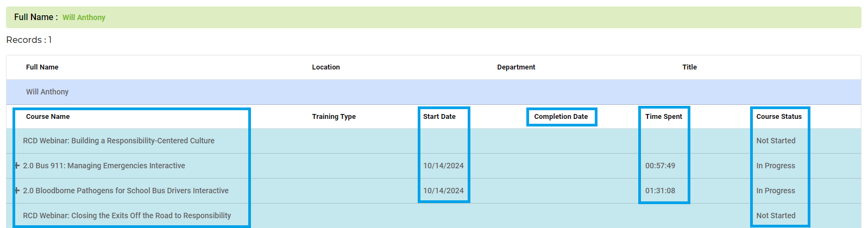Click the 01:31:08 time spent value
The width and height of the screenshot is (868, 228).
(660, 191)
